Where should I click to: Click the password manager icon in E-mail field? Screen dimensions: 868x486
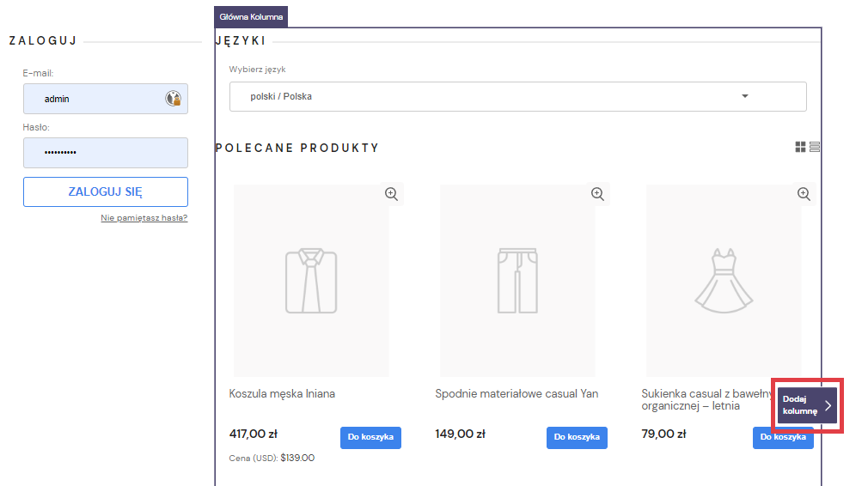pos(173,99)
